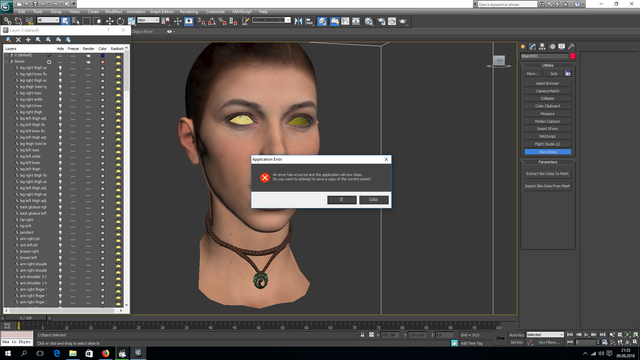Open the reference coordinate system View dropdown
The width and height of the screenshot is (640, 360).
tap(148, 20)
